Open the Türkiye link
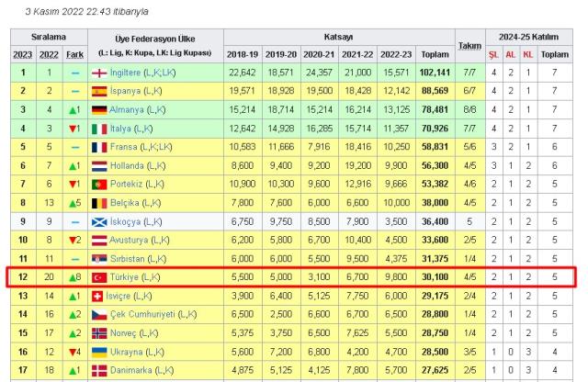The width and height of the screenshot is (588, 382). 124,277
